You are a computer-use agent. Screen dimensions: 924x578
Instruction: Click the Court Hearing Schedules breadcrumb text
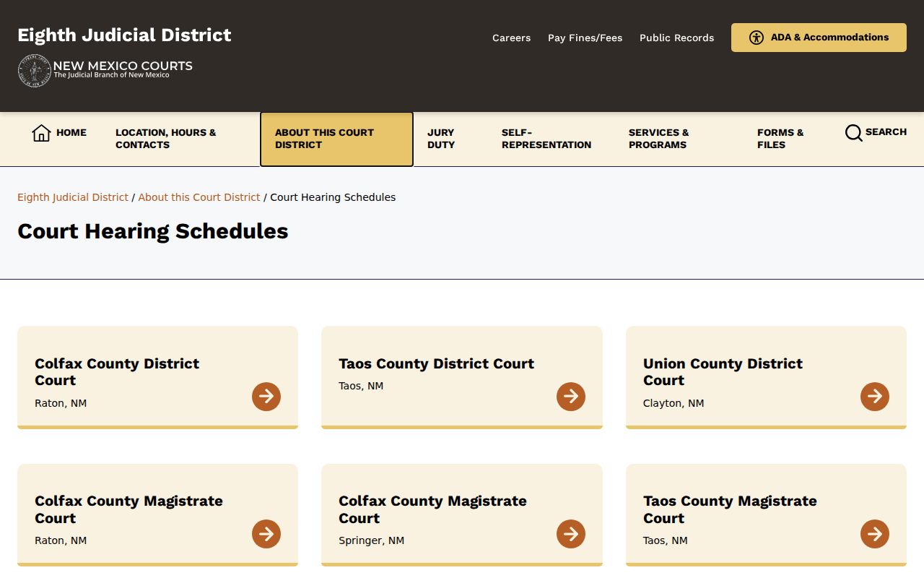pos(333,197)
